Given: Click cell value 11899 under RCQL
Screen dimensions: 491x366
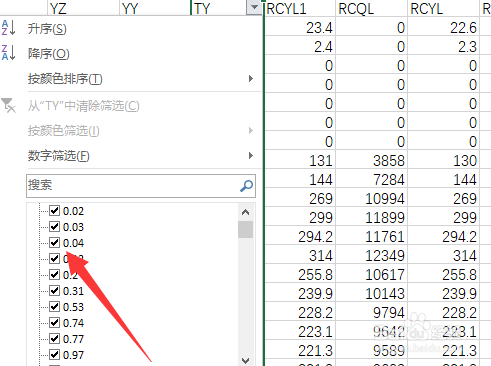Looking at the screenshot, I should click(x=372, y=217).
